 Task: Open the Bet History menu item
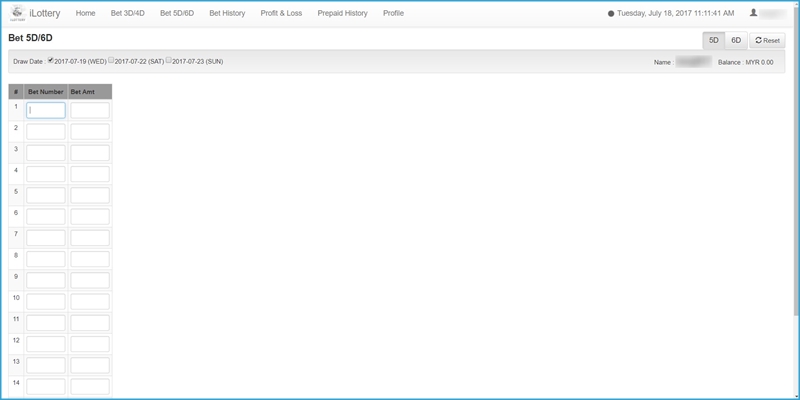click(x=227, y=14)
